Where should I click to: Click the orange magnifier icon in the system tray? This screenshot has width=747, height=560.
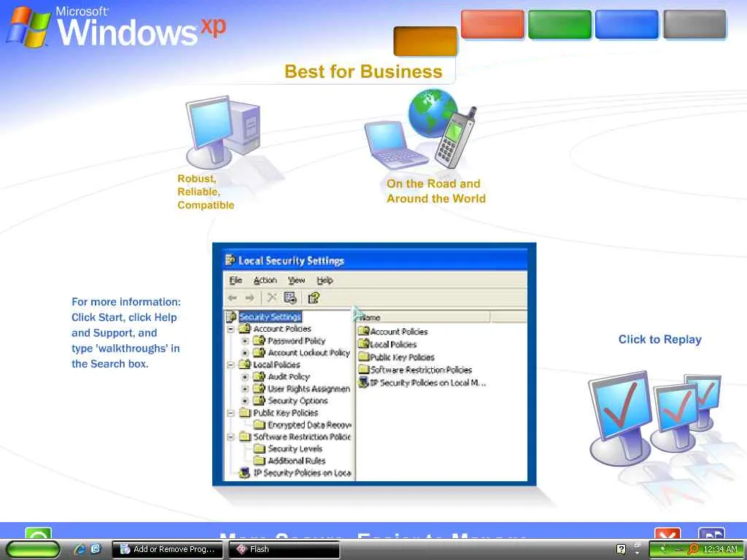pyautogui.click(x=693, y=550)
